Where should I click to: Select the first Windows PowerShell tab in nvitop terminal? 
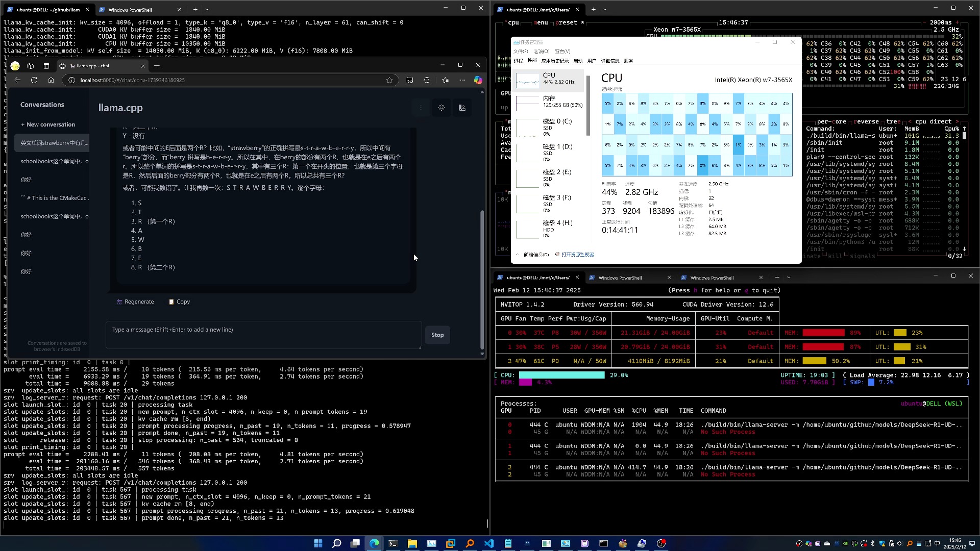(629, 278)
